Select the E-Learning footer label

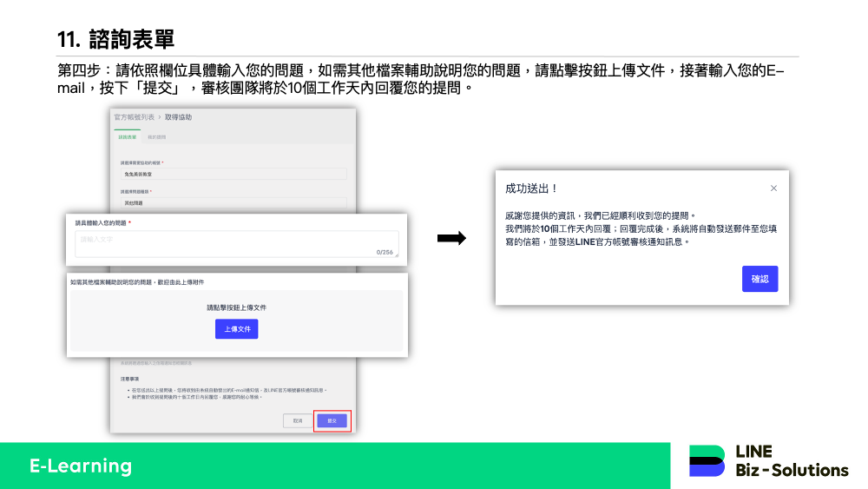pyautogui.click(x=80, y=466)
